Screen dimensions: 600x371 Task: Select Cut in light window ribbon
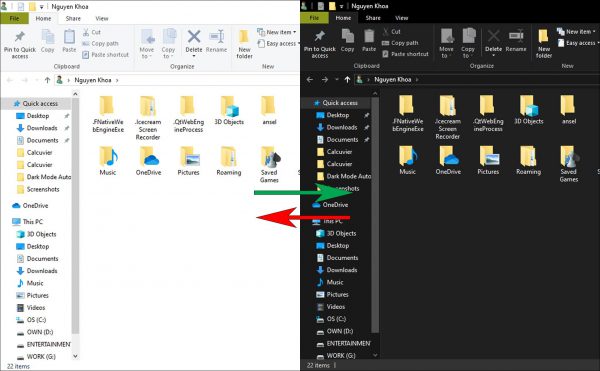point(92,33)
